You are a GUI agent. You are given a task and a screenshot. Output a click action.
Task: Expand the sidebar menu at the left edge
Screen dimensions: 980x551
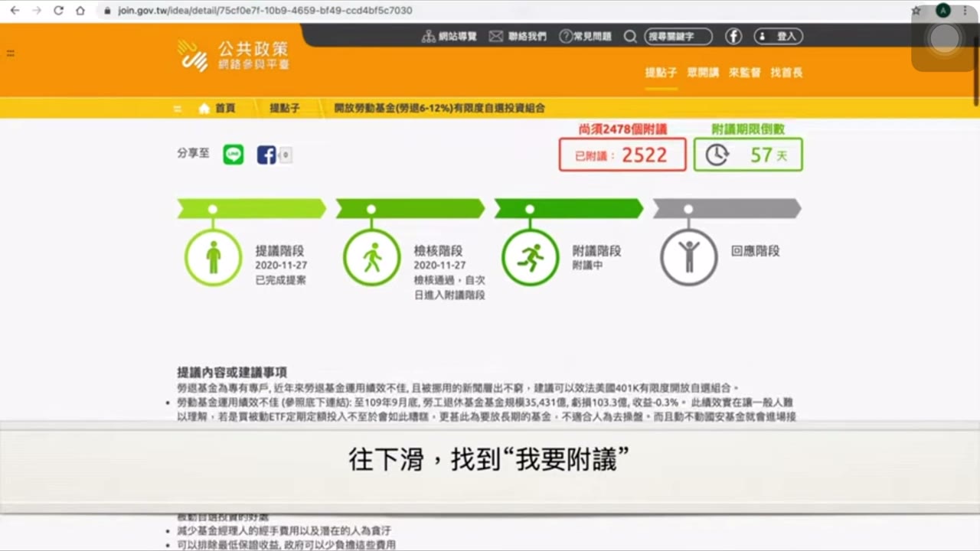tap(11, 53)
